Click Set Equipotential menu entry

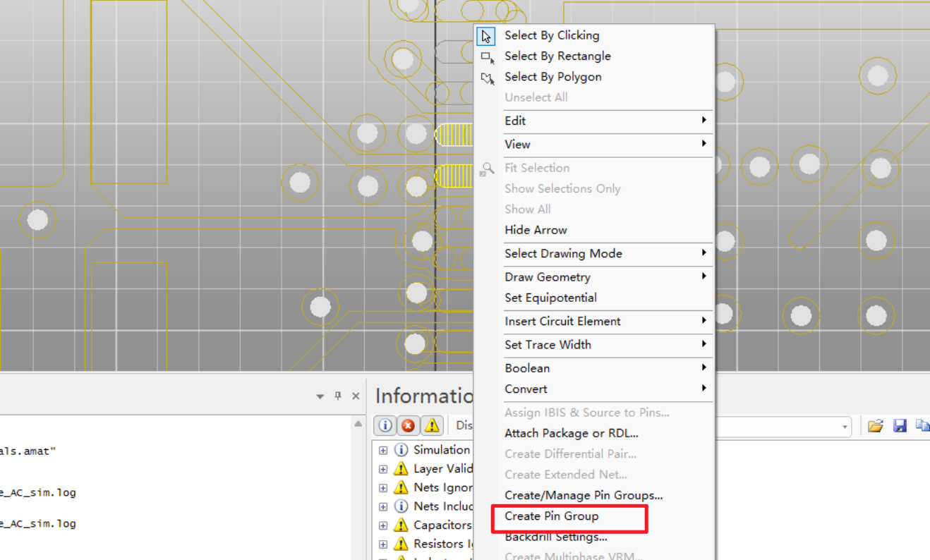click(594, 298)
